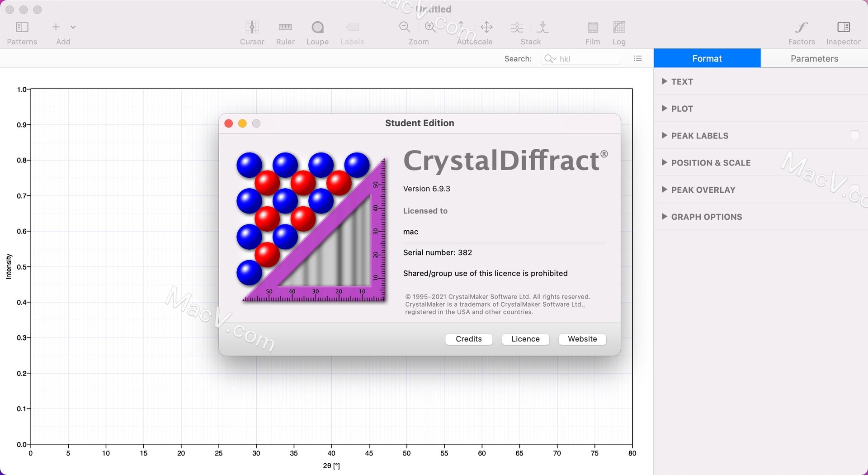Expand the PEAK LABELS section
Image resolution: width=868 pixels, height=475 pixels.
click(665, 135)
